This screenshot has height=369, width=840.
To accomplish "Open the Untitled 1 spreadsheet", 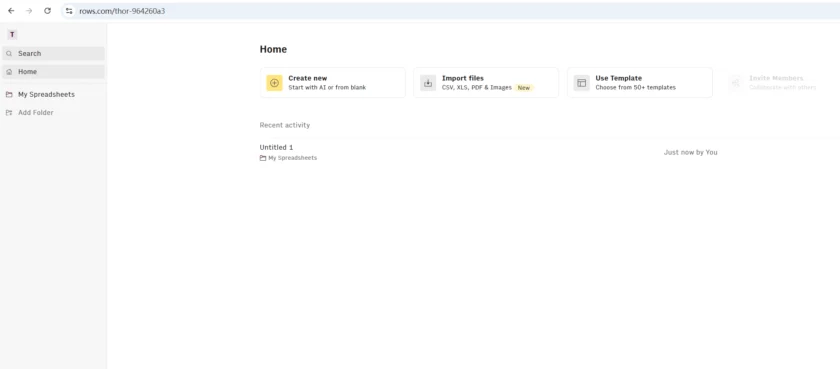I will tap(276, 147).
